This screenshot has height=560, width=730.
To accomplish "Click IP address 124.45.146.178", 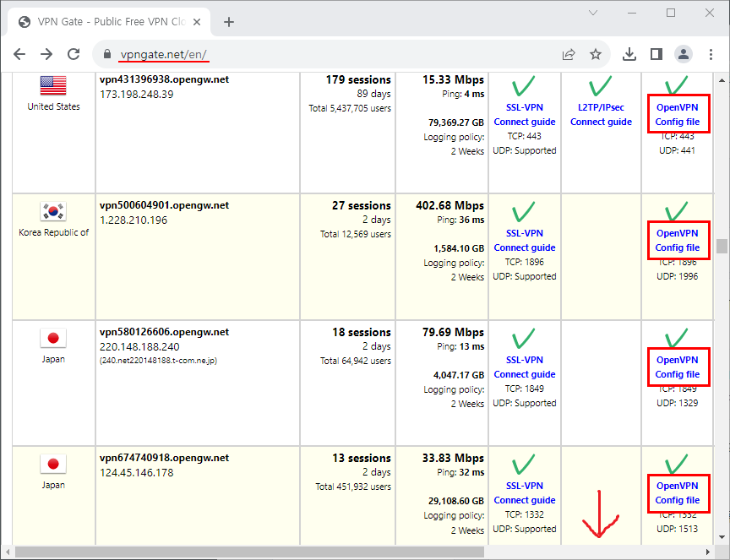I will 136,472.
